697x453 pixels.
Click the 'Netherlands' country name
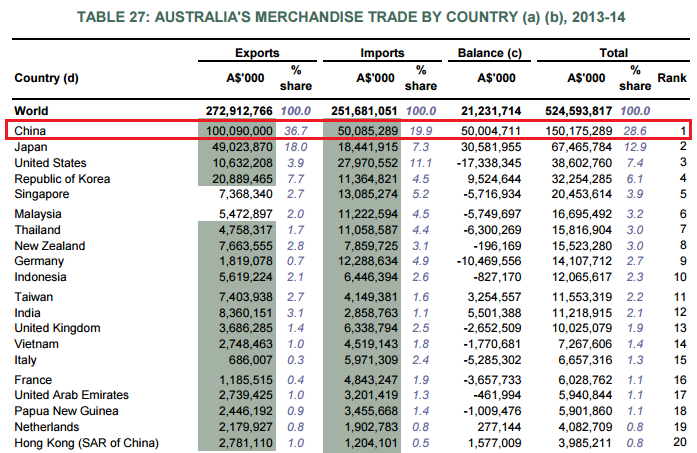click(x=47, y=427)
